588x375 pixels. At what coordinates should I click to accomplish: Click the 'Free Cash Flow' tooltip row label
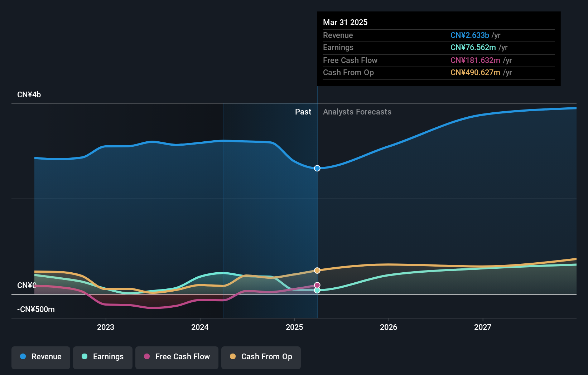coord(350,60)
